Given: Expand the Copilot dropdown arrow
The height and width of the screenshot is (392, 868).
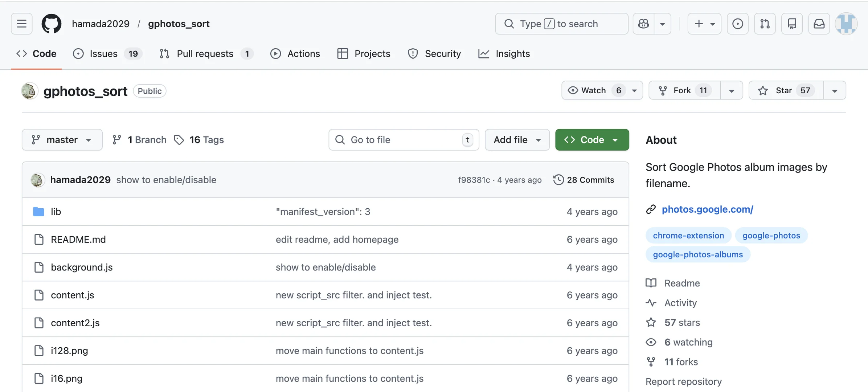Looking at the screenshot, I should (x=663, y=24).
